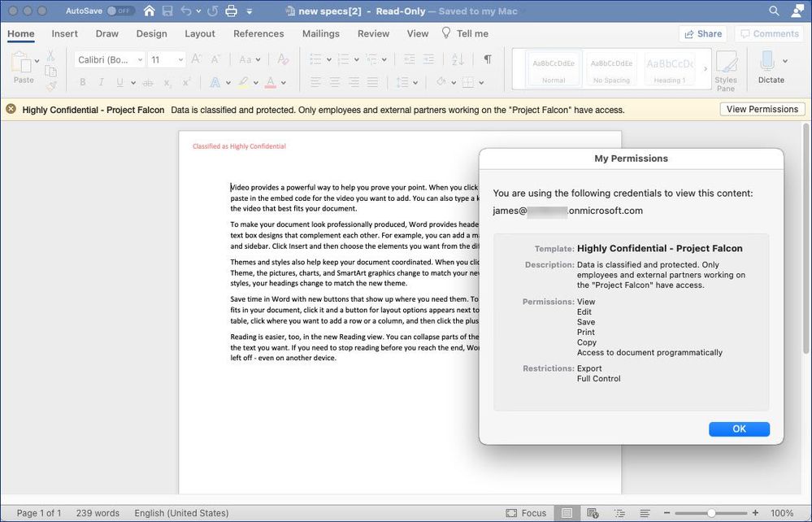
Task: Select the Normal style thumbnail
Action: tap(554, 69)
